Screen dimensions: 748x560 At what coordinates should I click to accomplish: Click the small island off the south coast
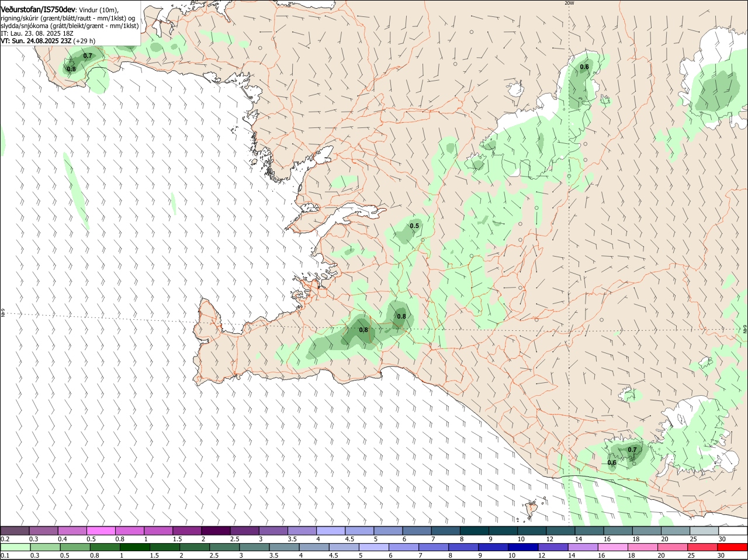click(531, 509)
